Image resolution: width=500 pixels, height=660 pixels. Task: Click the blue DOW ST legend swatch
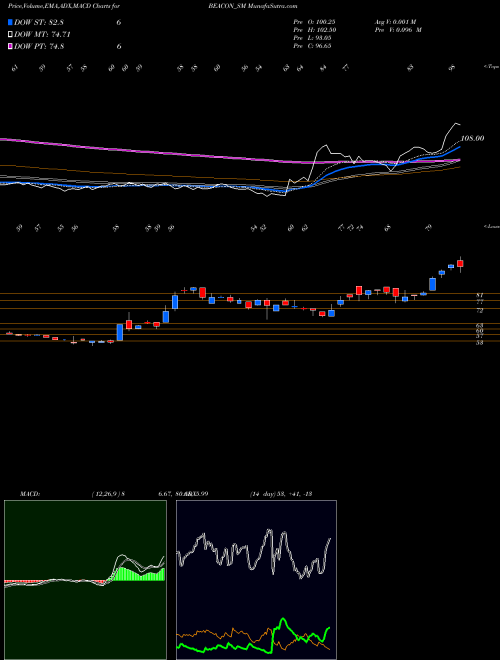point(10,22)
